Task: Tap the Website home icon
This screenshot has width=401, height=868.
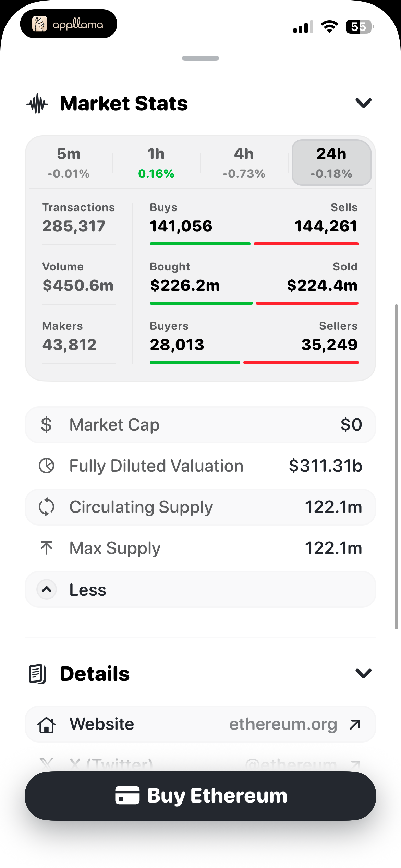Action: [46, 725]
